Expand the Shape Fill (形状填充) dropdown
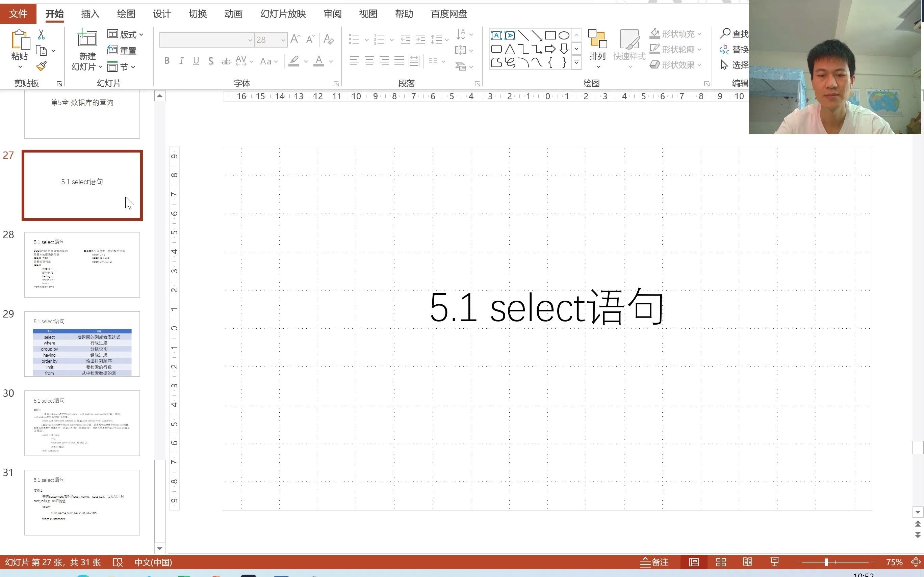924x577 pixels. coord(699,34)
